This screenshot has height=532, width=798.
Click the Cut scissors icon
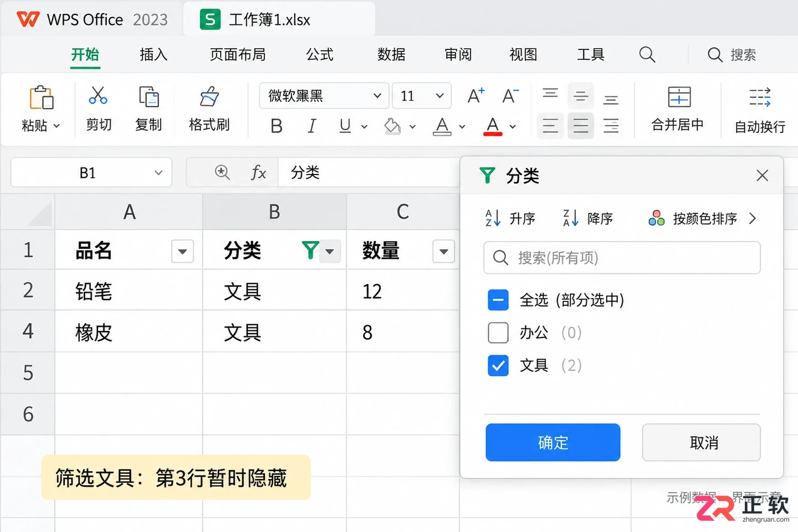[x=98, y=96]
